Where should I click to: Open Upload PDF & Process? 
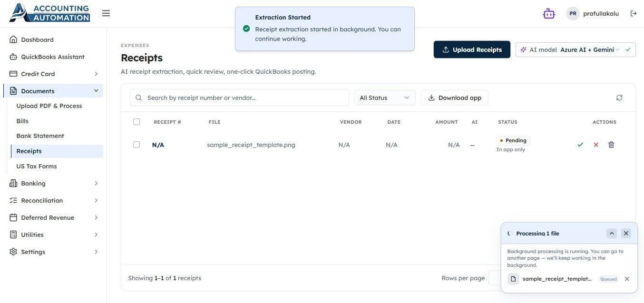pyautogui.click(x=57, y=106)
